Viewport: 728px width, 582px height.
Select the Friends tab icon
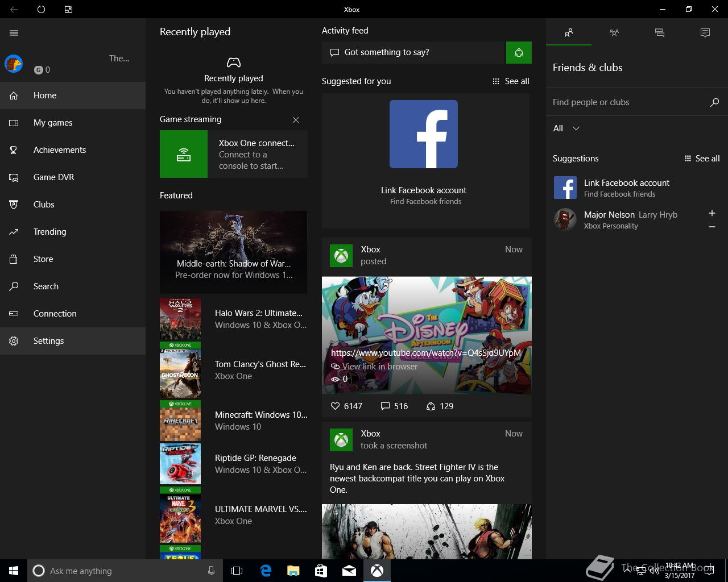click(x=569, y=33)
